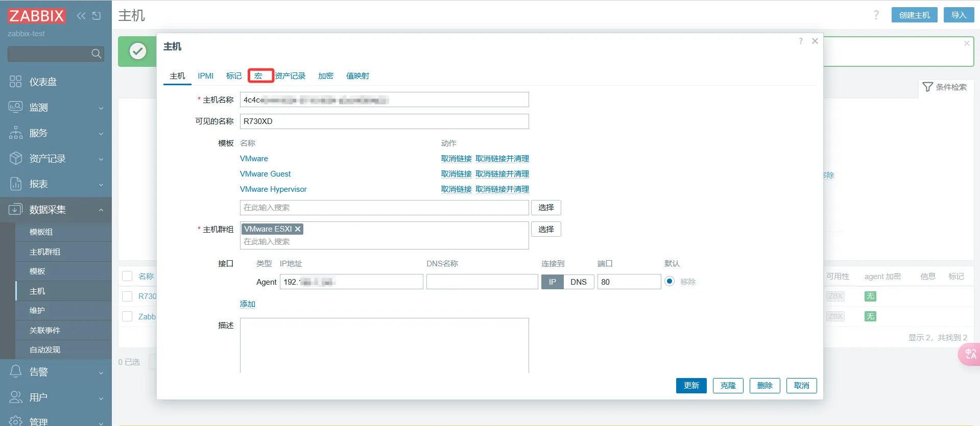This screenshot has width=980, height=426.
Task: Expand the 告警 chevron
Action: point(101,372)
